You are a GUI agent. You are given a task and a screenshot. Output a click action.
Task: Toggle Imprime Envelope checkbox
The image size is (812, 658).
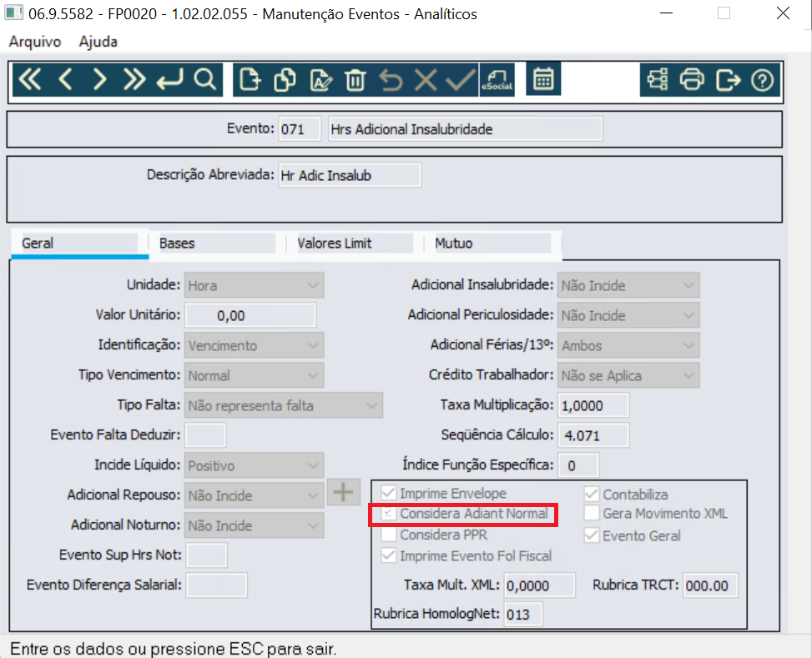pyautogui.click(x=388, y=493)
